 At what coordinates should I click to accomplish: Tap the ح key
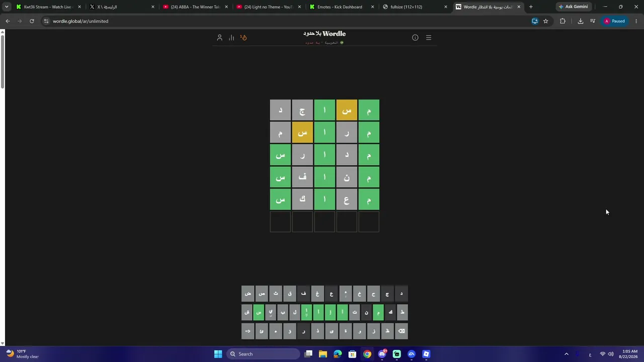pyautogui.click(x=374, y=294)
